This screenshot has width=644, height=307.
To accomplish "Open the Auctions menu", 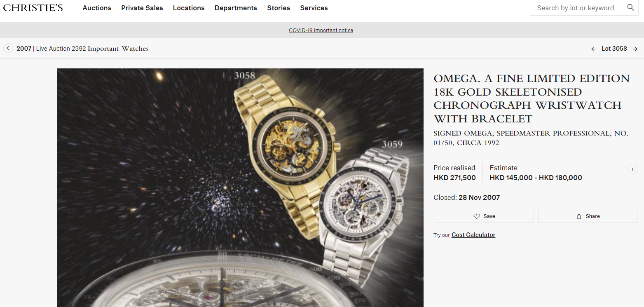I will click(97, 8).
